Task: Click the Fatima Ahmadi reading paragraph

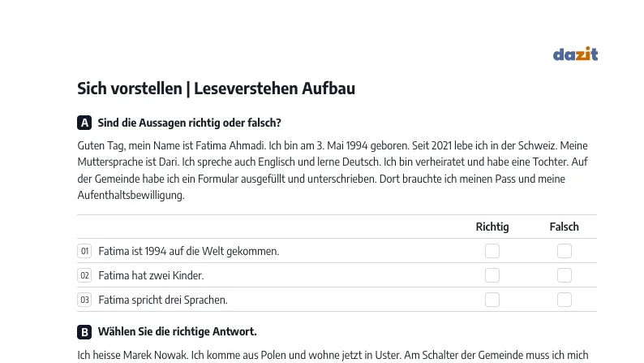Action: pos(333,171)
